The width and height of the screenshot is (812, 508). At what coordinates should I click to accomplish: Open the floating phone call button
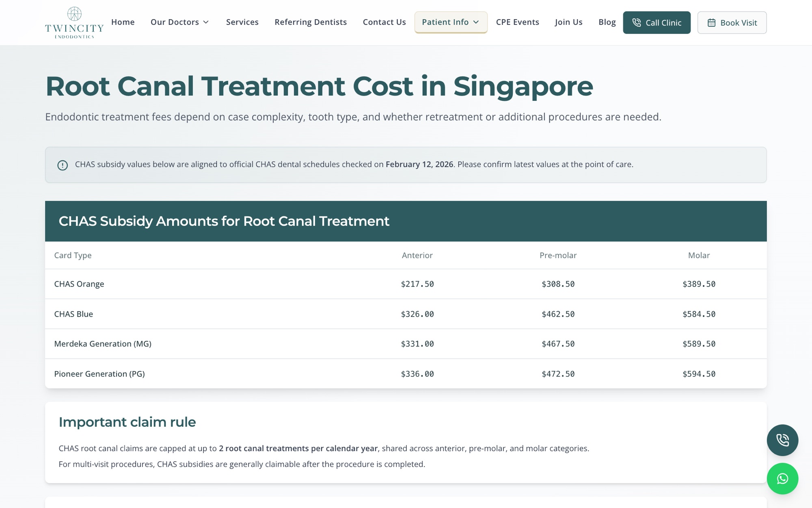coord(782,440)
